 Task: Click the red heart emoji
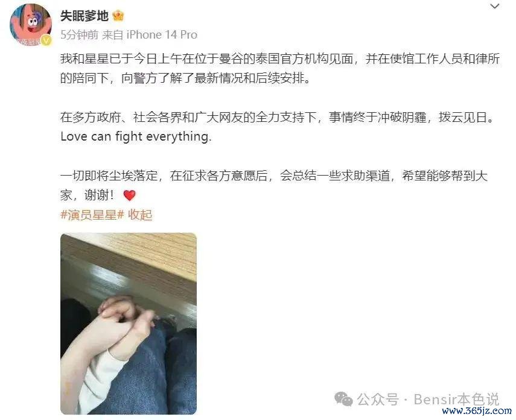129,195
